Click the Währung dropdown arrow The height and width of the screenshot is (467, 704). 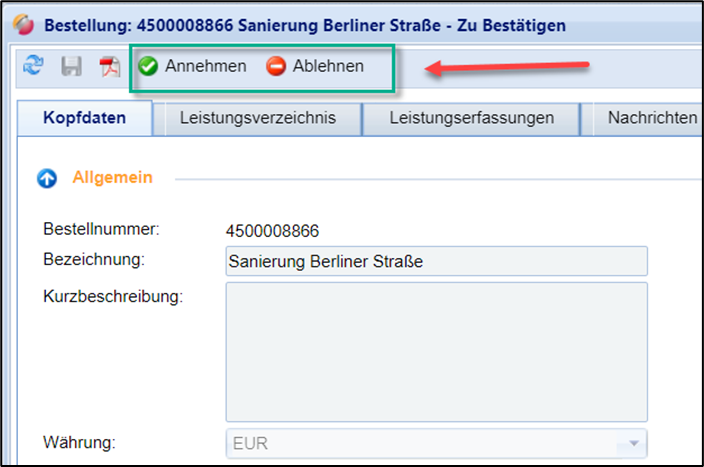pyautogui.click(x=632, y=443)
